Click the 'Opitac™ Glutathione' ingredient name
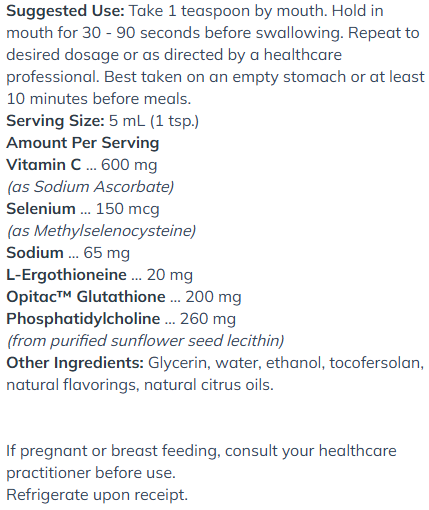This screenshot has height=510, width=429. [x=86, y=297]
